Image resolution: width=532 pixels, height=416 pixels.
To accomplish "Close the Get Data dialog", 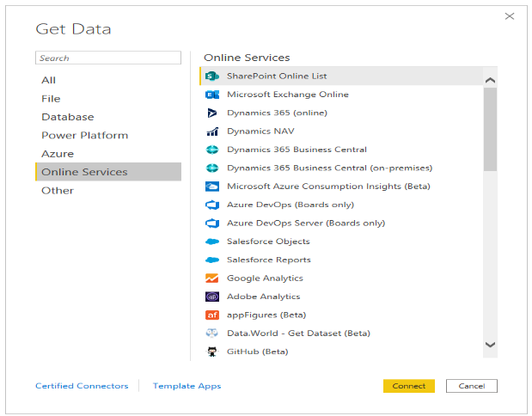I will click(509, 15).
